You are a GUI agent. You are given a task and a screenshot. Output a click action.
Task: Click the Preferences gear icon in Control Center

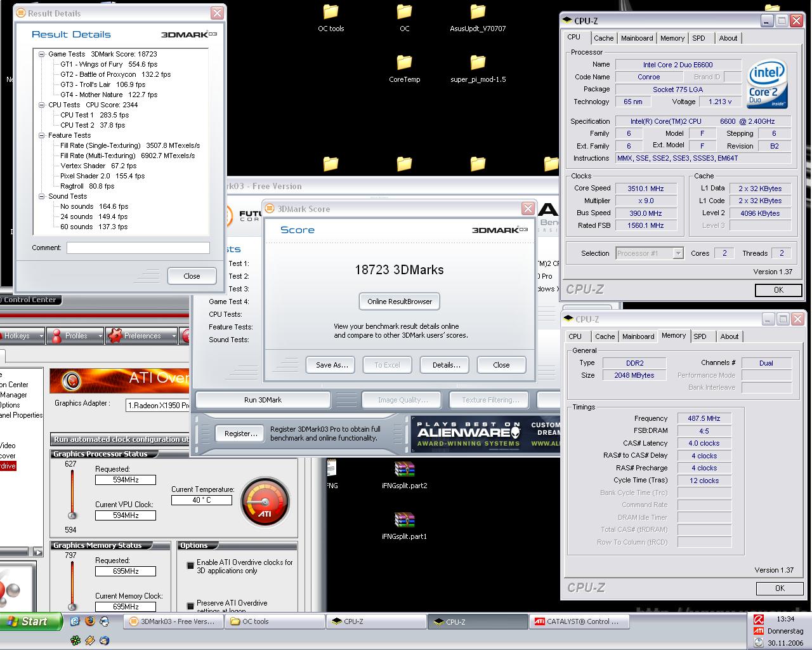tap(115, 336)
